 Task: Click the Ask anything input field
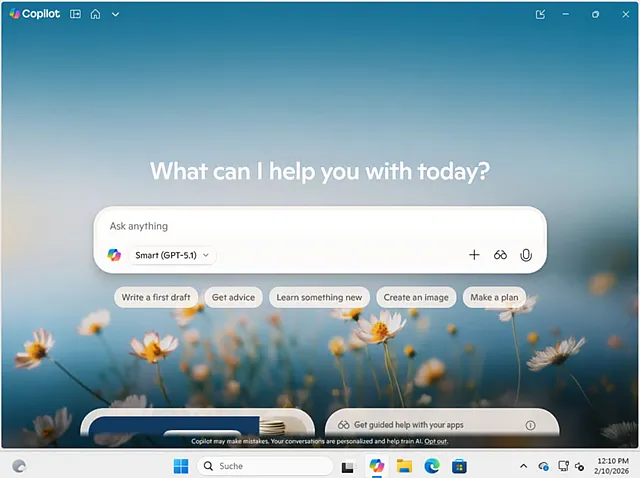[300, 226]
